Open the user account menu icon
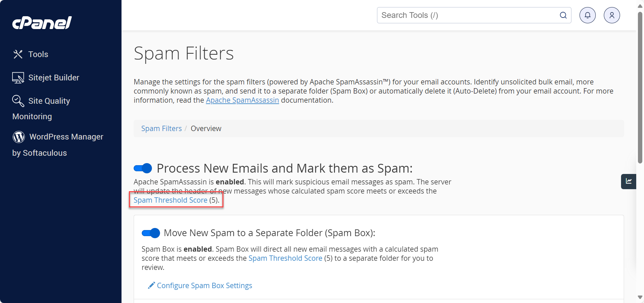The image size is (644, 303). (x=612, y=15)
